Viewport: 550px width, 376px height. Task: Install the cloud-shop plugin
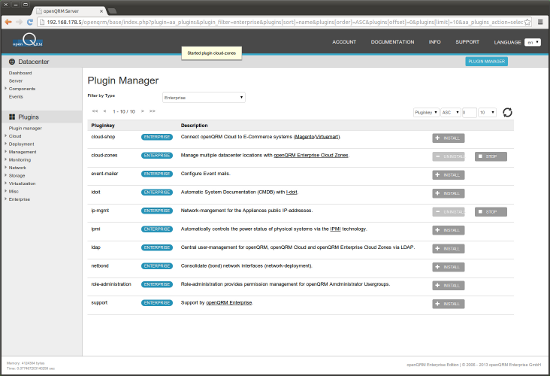(x=448, y=138)
